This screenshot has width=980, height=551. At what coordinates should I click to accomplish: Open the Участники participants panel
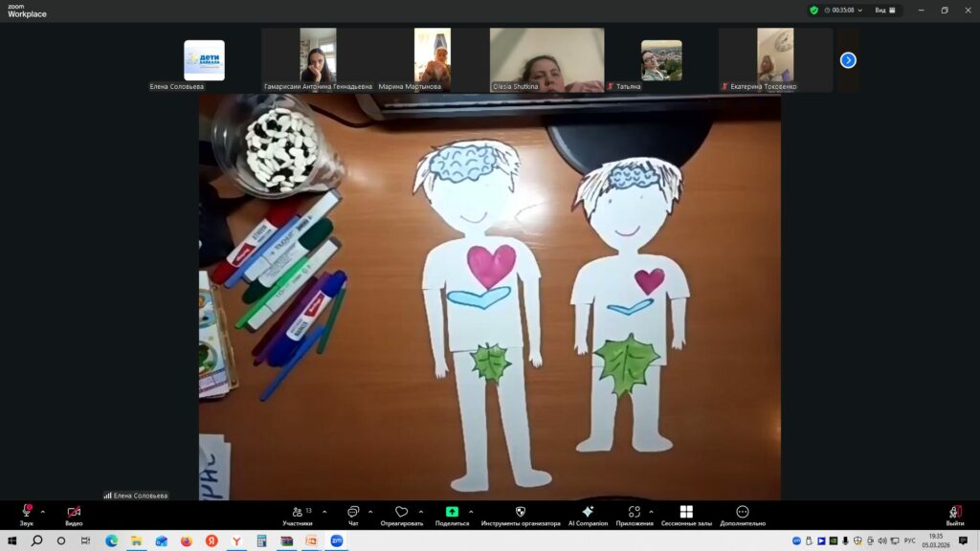pos(297,513)
